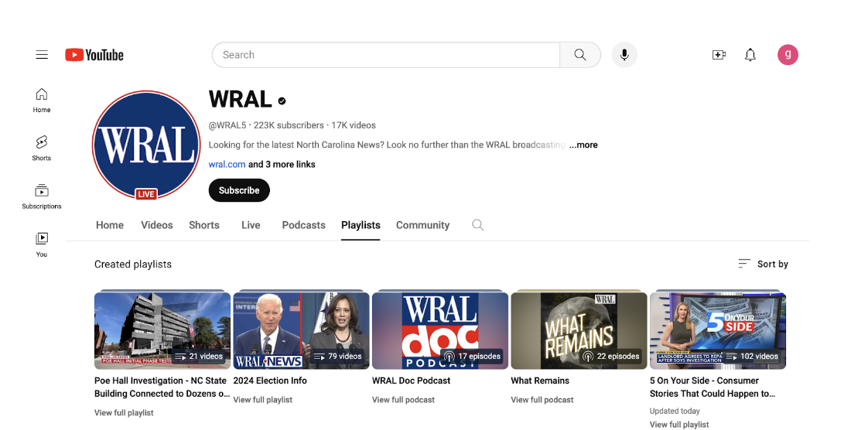The image size is (868, 430).
Task: Open the Sort by dropdown
Action: (763, 264)
